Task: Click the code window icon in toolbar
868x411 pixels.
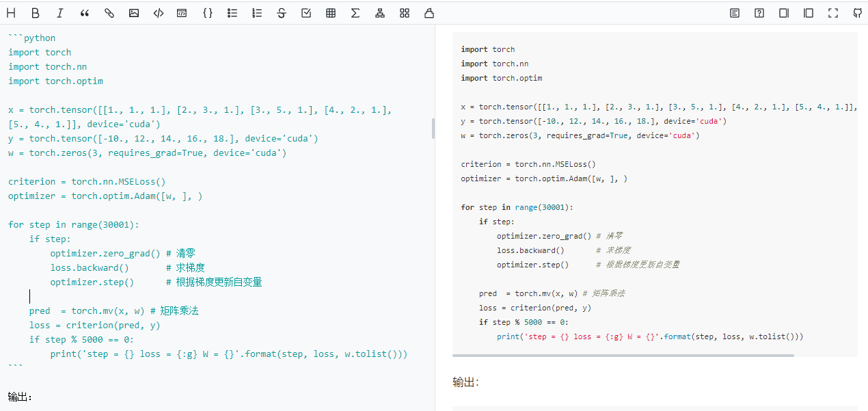Action: pos(182,13)
